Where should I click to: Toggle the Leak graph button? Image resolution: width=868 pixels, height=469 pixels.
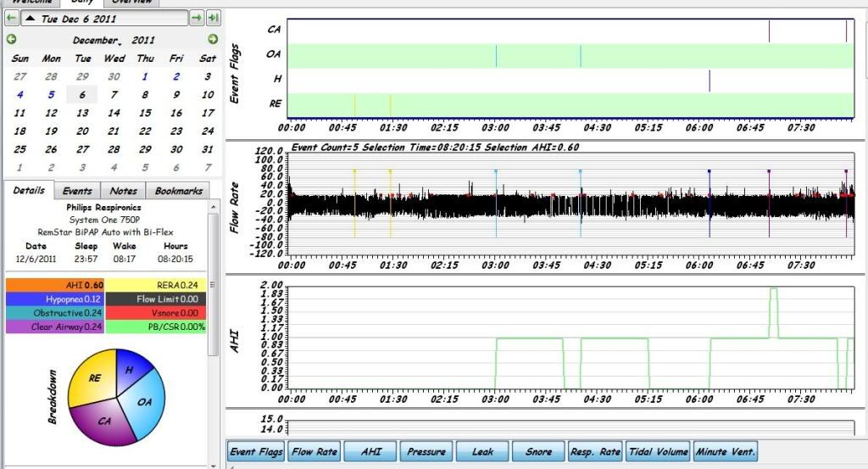click(x=482, y=451)
